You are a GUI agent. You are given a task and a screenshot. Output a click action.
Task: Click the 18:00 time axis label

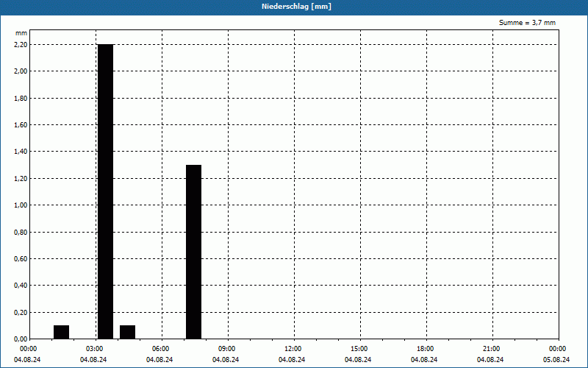[x=426, y=349]
